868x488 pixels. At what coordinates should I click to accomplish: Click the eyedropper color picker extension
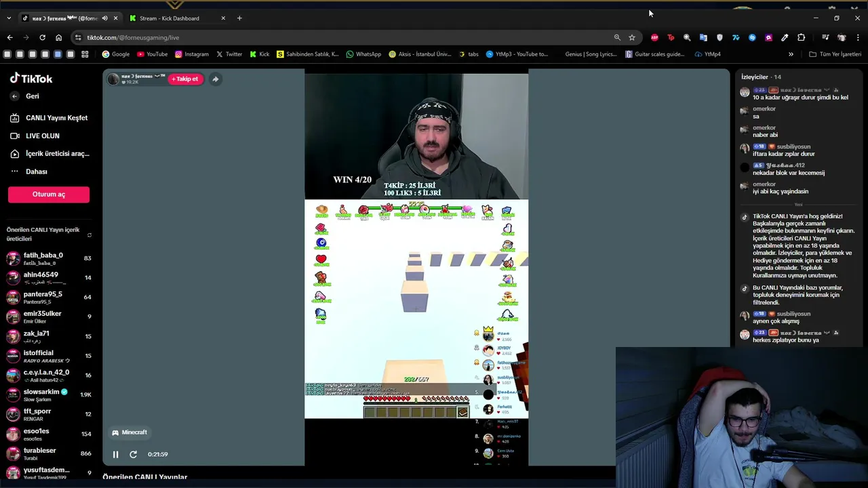pyautogui.click(x=785, y=37)
